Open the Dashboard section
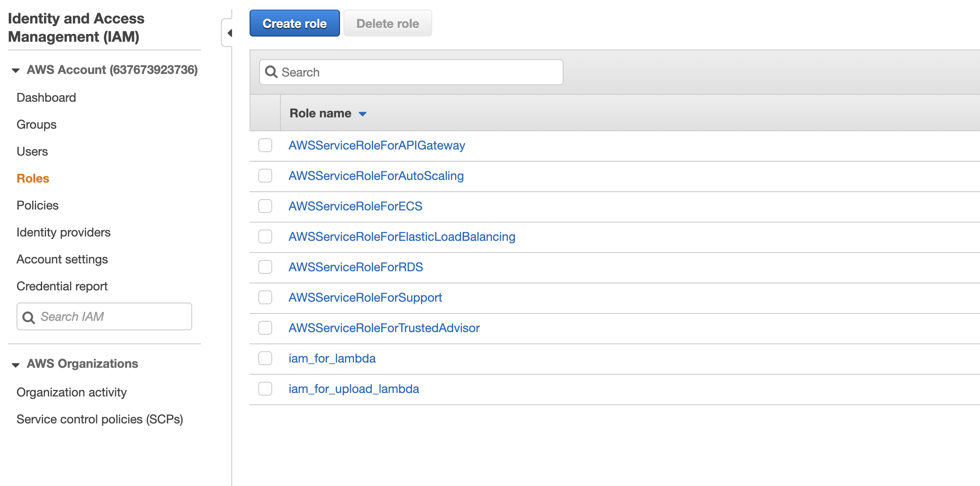This screenshot has height=486, width=980. coord(46,97)
